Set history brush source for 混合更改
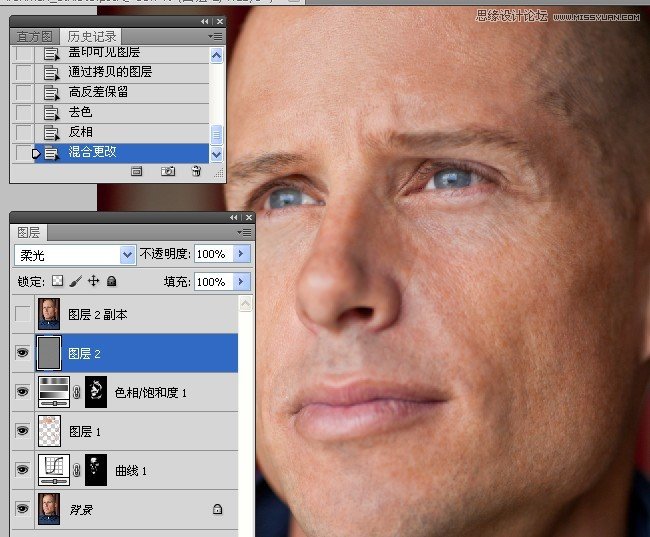Image resolution: width=650 pixels, height=537 pixels. pos(24,153)
